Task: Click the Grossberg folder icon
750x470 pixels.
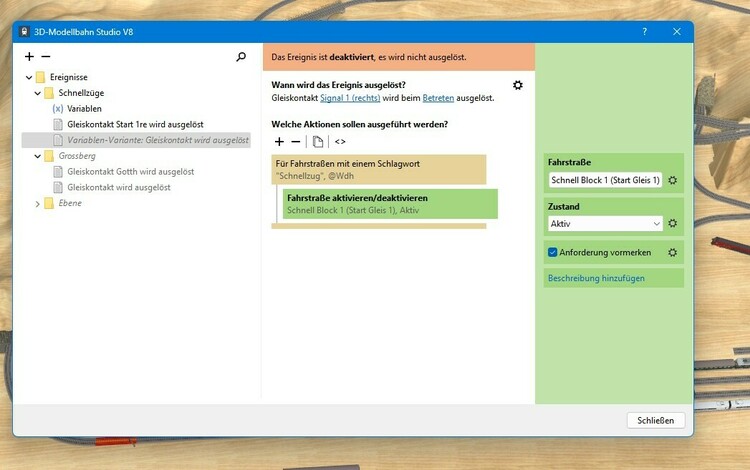Action: (x=49, y=156)
